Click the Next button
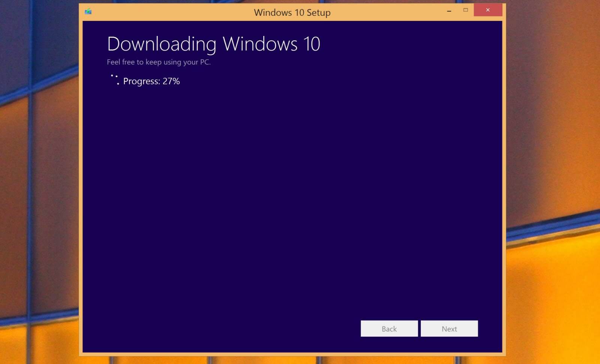The image size is (600, 364). (x=449, y=328)
